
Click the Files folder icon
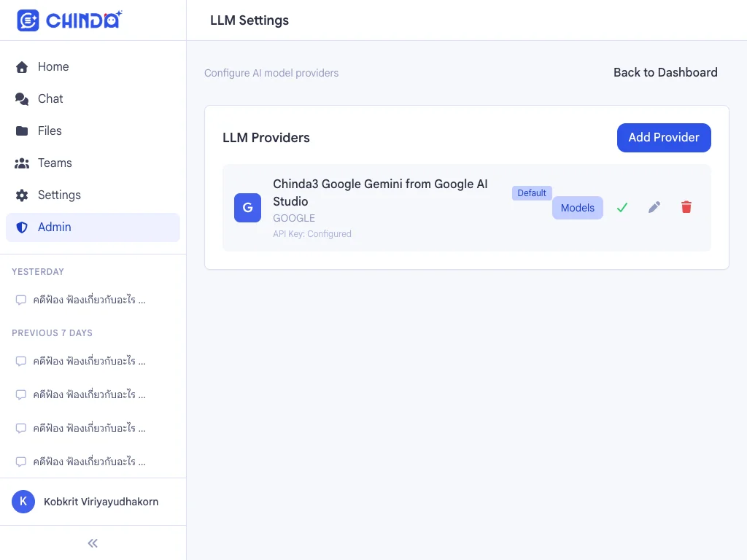[22, 131]
